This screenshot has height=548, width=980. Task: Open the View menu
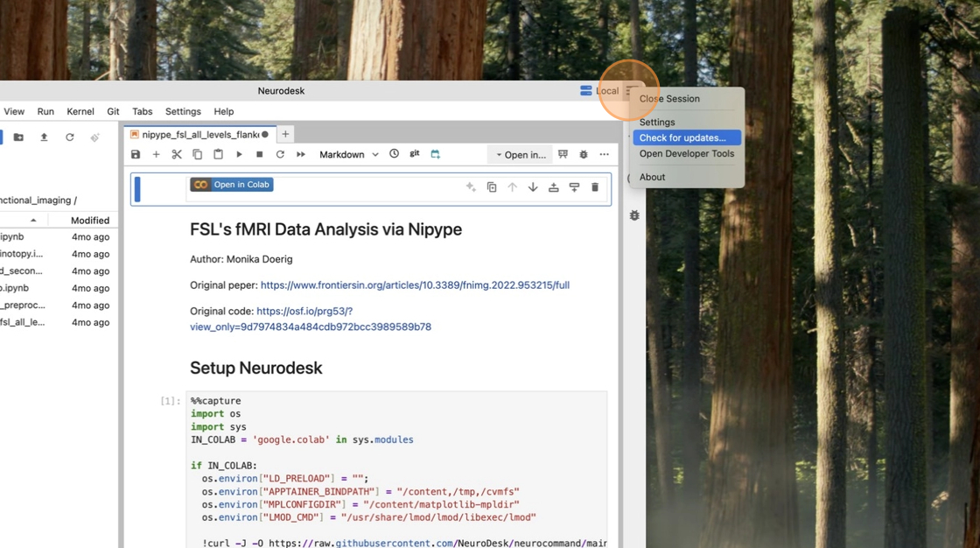(14, 111)
